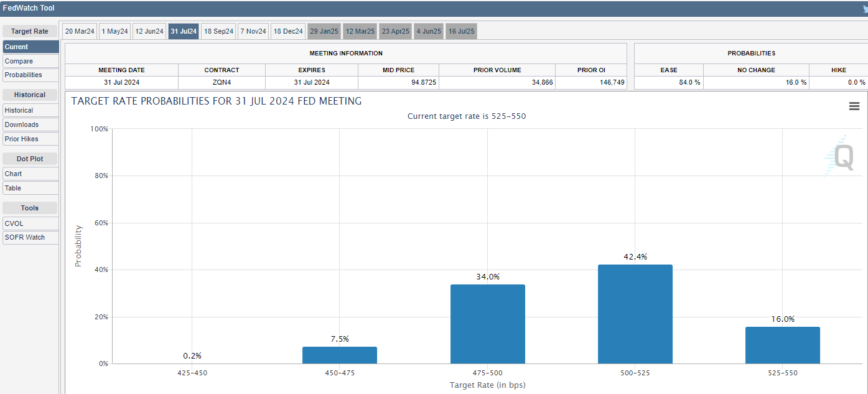The width and height of the screenshot is (868, 394).
Task: Select the 29 Jan25 meeting tab
Action: coord(324,30)
